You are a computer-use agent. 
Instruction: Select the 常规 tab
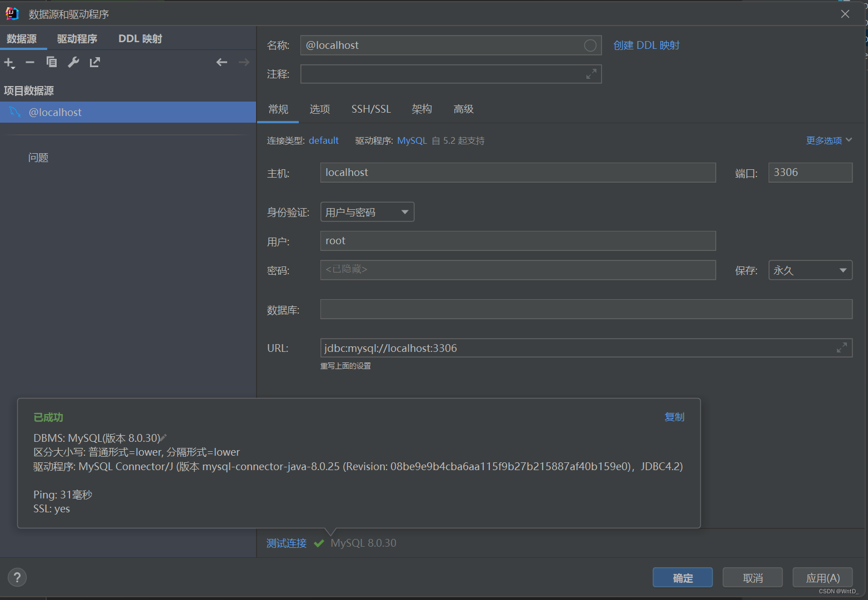point(278,109)
